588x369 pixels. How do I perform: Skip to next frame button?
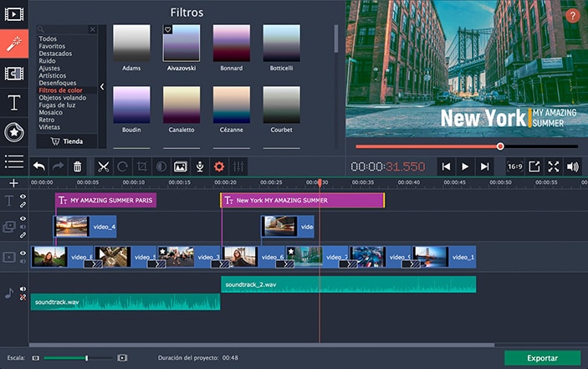click(x=484, y=167)
